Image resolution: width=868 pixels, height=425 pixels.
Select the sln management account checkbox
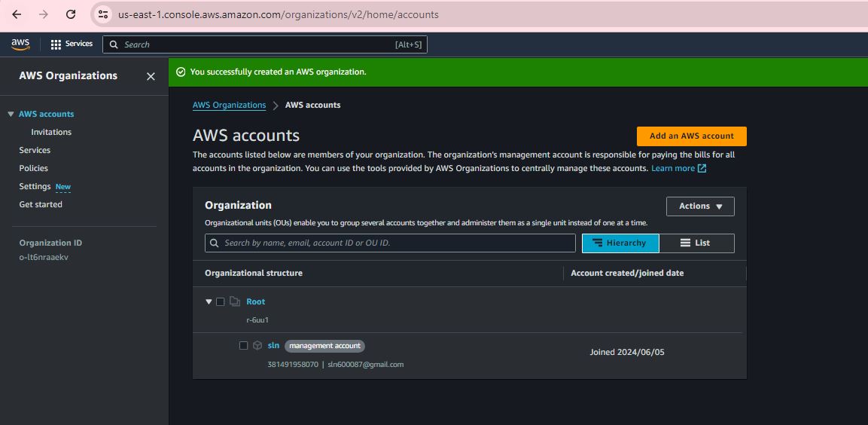coord(243,346)
